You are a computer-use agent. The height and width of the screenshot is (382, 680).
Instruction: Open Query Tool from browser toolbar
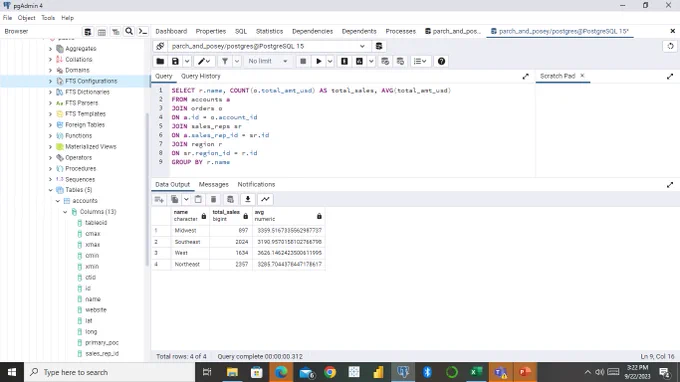coord(88,32)
